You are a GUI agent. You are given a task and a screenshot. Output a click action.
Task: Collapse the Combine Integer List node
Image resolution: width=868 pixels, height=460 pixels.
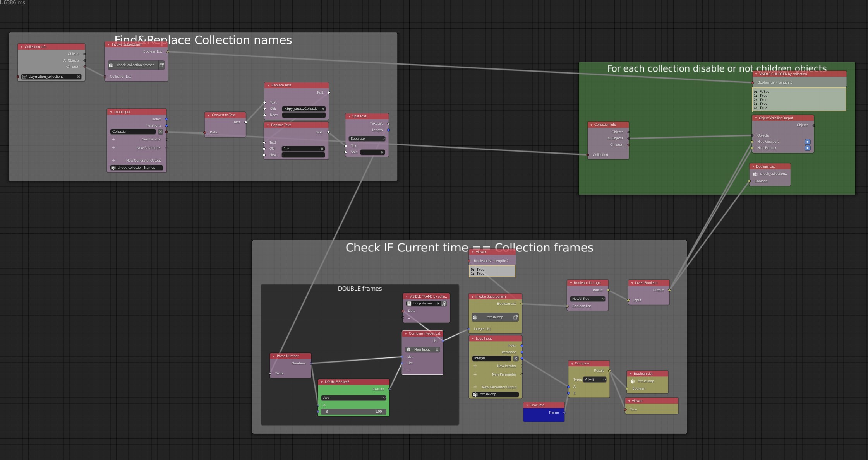pyautogui.click(x=406, y=333)
